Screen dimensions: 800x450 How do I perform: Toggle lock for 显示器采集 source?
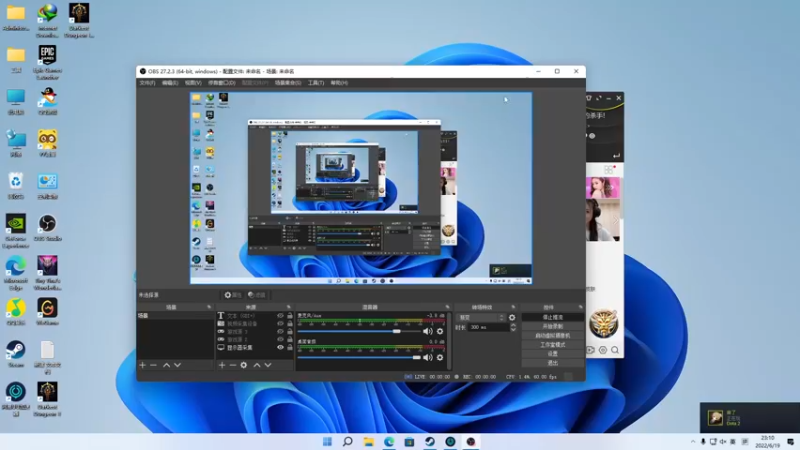click(290, 347)
